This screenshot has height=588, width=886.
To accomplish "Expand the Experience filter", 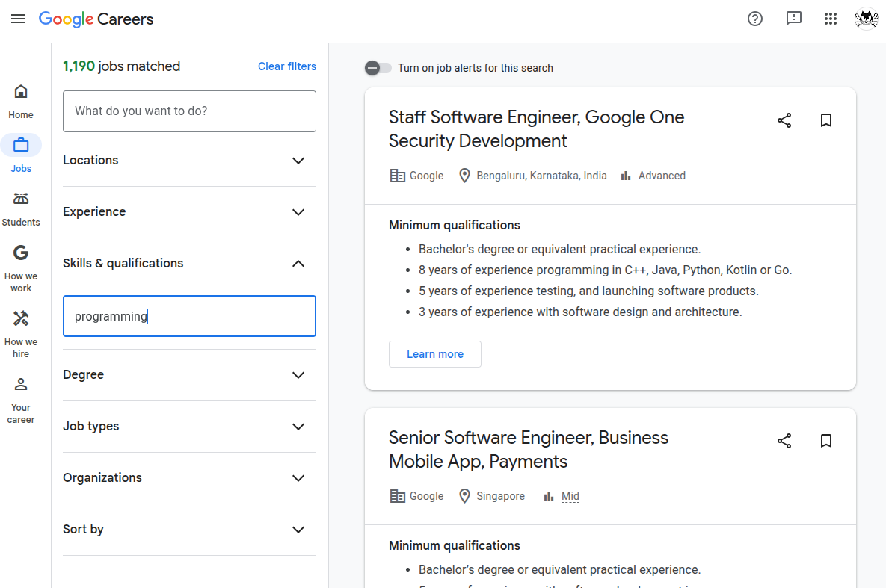I will [x=189, y=212].
